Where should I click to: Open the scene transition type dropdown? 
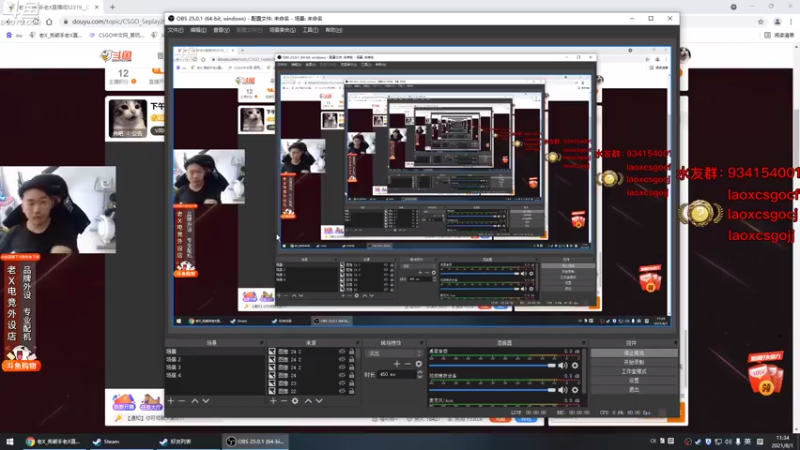click(x=395, y=353)
